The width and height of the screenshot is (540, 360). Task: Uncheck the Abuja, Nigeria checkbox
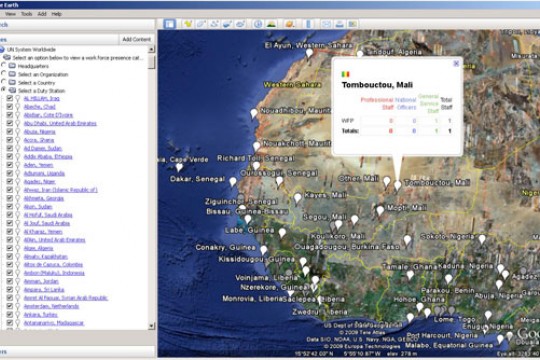(10, 131)
